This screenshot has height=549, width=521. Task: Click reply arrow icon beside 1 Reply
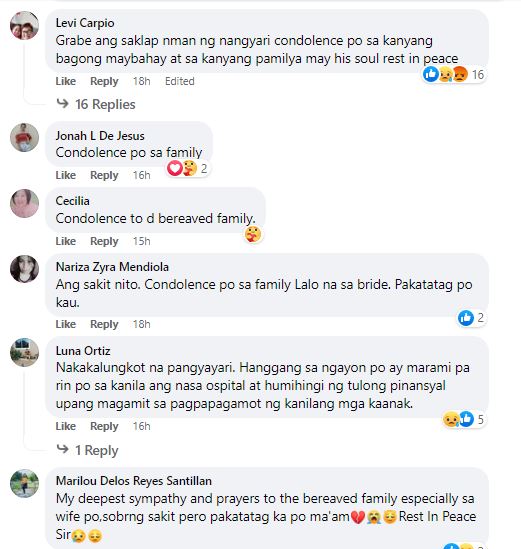coord(62,449)
